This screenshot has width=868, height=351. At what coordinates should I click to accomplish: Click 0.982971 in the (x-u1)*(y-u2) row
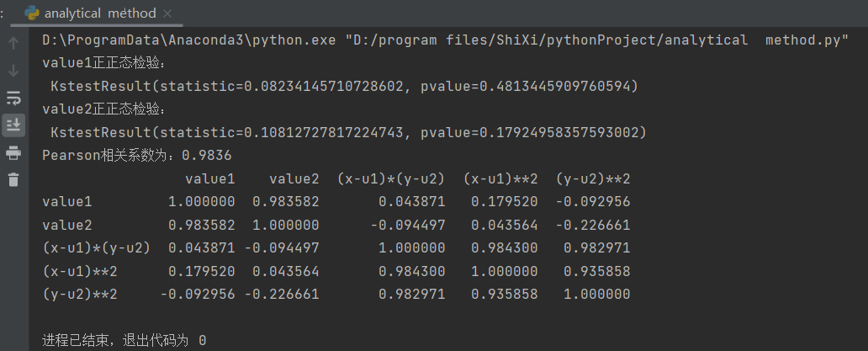597,248
